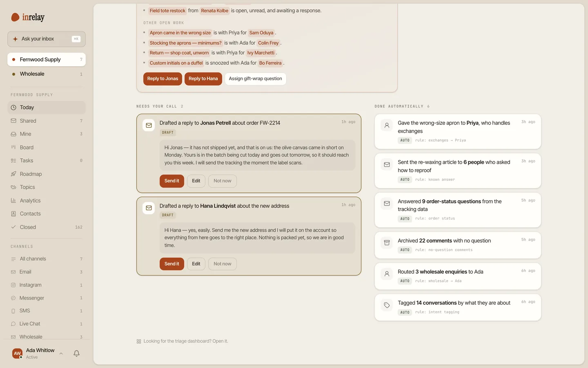Viewport: 588px width, 368px height.
Task: Click the Bo Ferreira contact chip
Action: [270, 63]
